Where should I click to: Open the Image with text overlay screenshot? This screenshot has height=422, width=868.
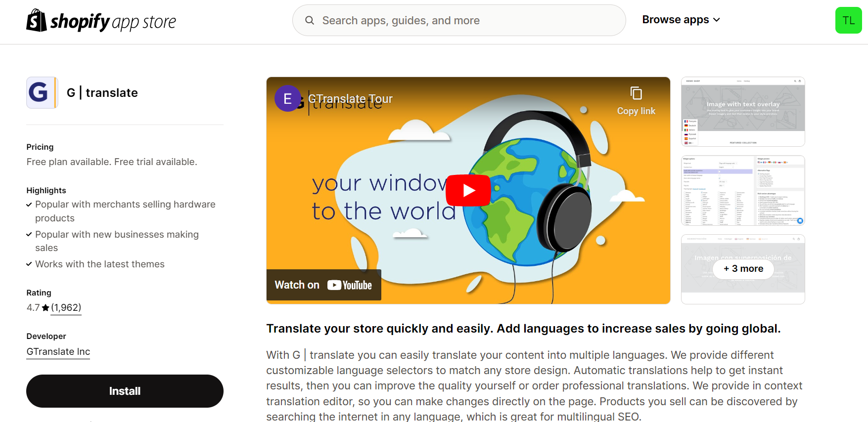pyautogui.click(x=743, y=112)
